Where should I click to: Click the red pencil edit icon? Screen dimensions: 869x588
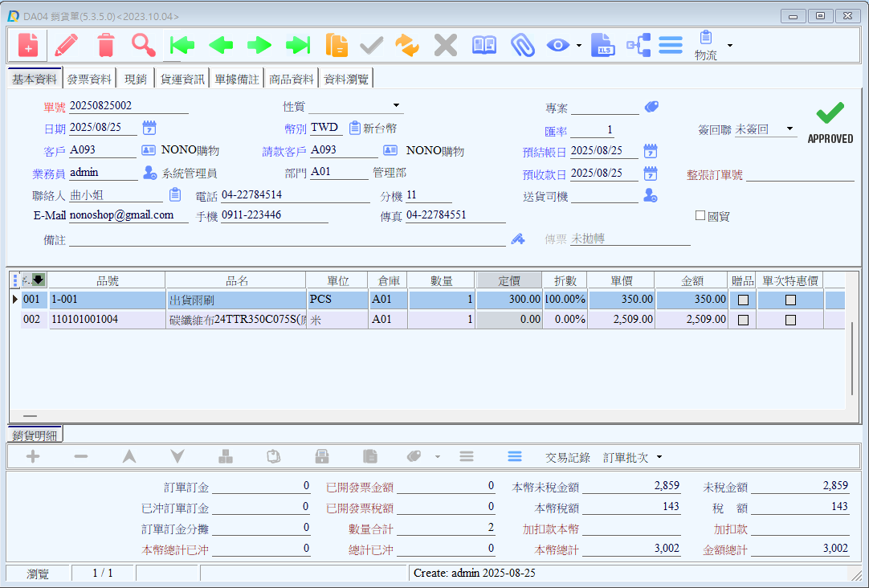tap(67, 45)
